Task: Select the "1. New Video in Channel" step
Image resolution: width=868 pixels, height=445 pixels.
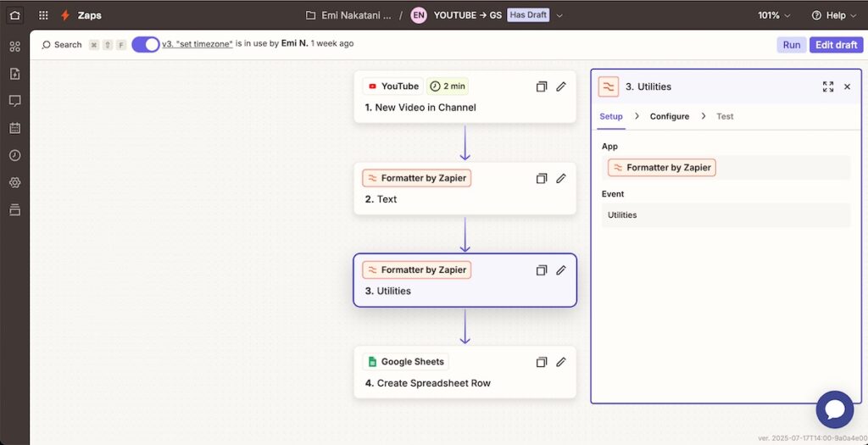Action: (x=420, y=108)
